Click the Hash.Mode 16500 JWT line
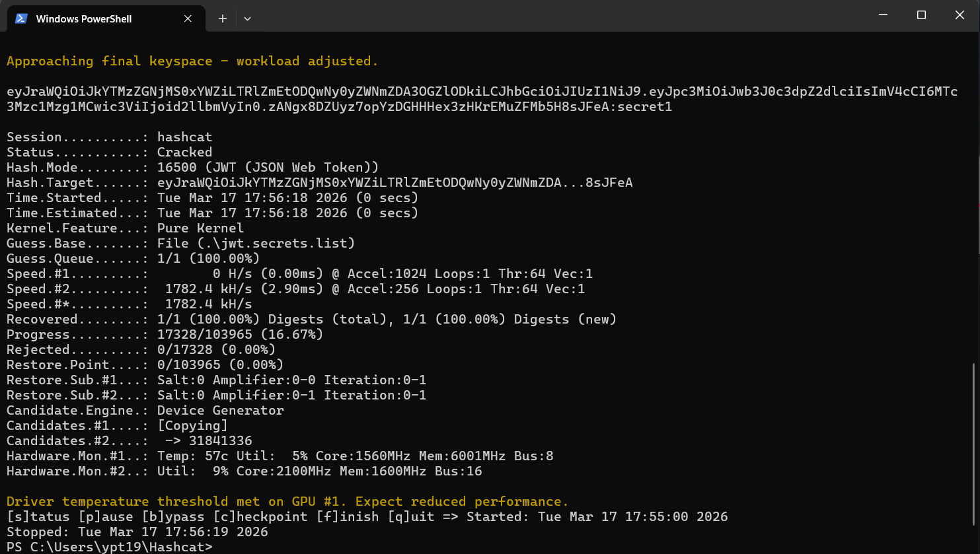Image resolution: width=980 pixels, height=554 pixels. [192, 167]
